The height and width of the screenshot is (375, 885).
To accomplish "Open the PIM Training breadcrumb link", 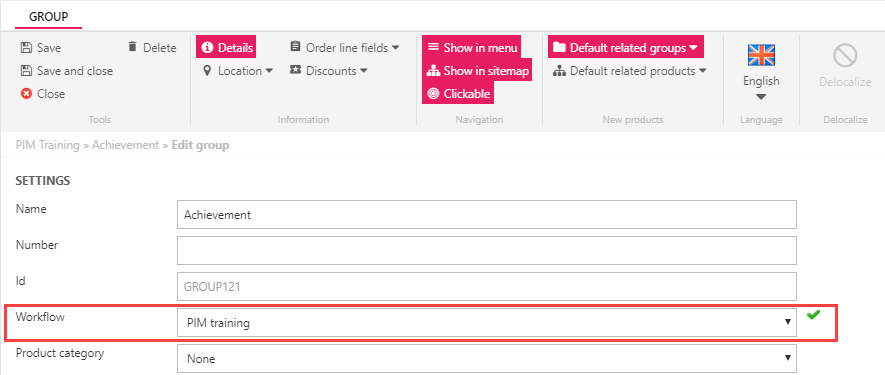I will (x=47, y=145).
